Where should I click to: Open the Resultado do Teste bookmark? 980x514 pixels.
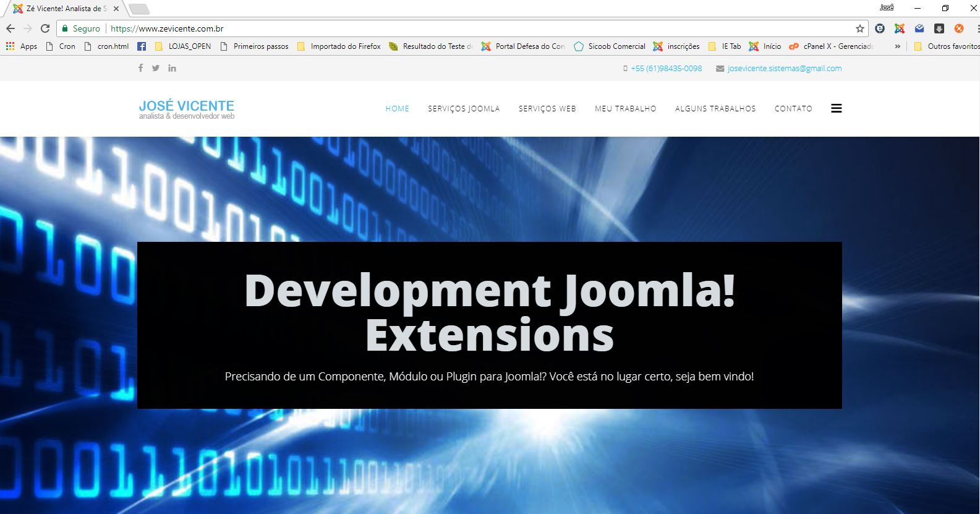430,46
